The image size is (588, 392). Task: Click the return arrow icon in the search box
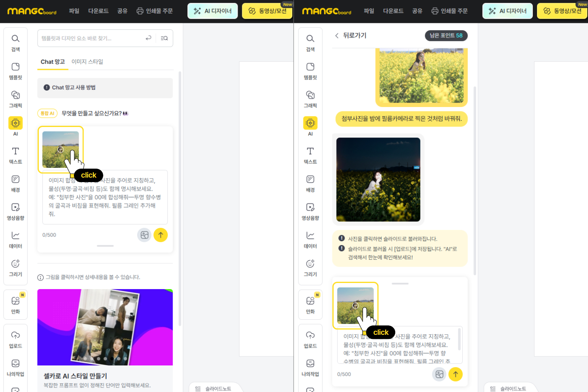148,38
